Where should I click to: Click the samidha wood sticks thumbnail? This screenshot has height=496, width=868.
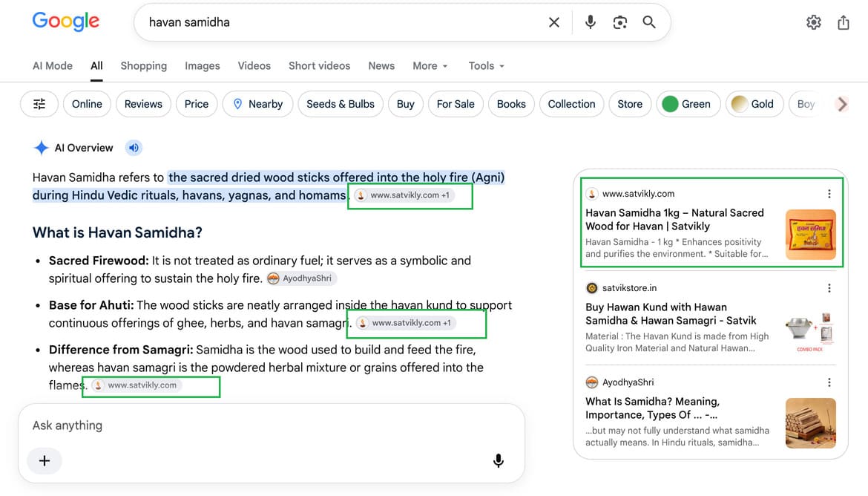[x=810, y=422]
